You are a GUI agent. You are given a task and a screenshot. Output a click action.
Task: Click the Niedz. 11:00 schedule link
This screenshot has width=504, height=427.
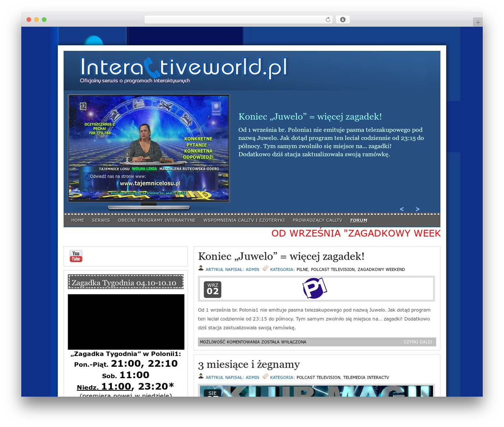tap(104, 387)
